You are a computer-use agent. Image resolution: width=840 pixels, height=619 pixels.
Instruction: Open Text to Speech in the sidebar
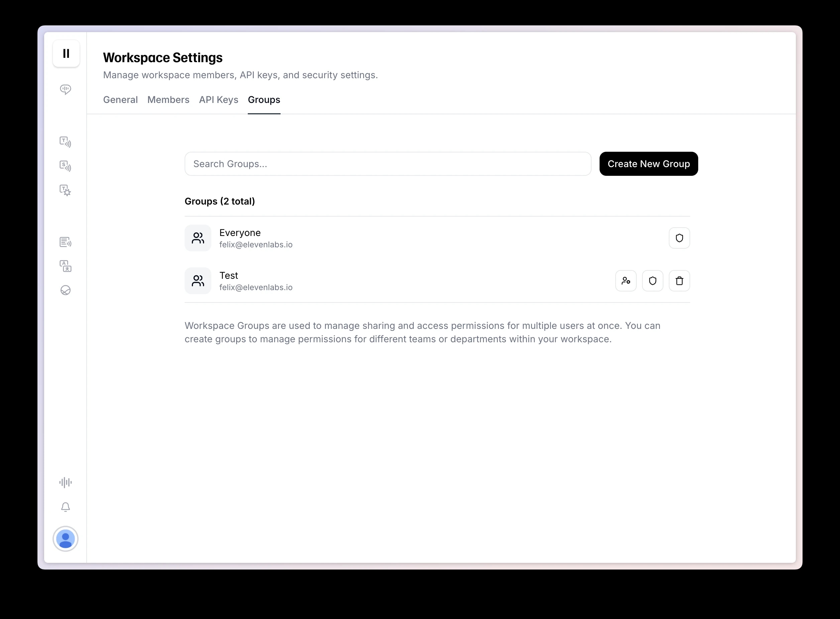66,142
